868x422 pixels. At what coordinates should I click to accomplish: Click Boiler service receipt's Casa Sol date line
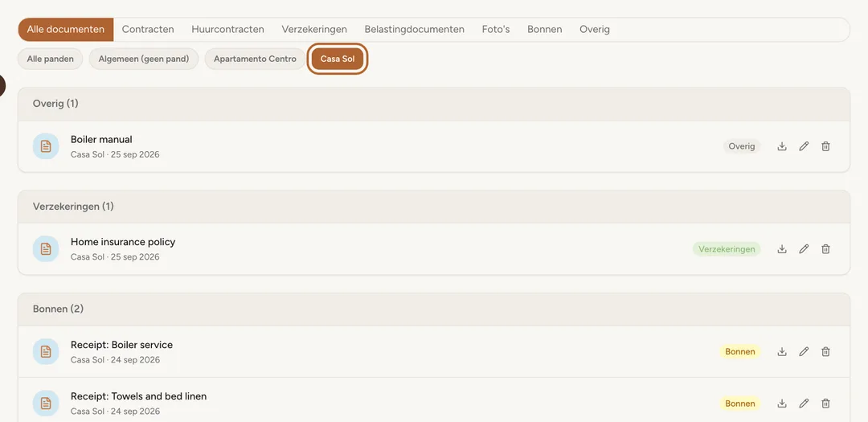[115, 360]
